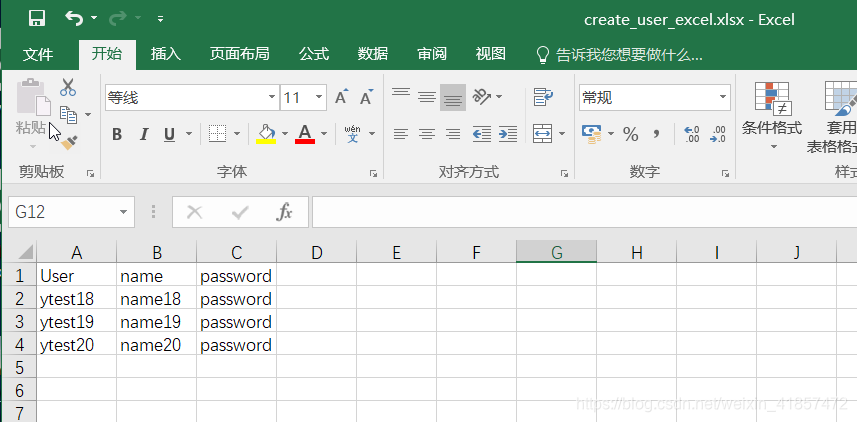Switch to the 页面布局 ribbon tab

[239, 54]
